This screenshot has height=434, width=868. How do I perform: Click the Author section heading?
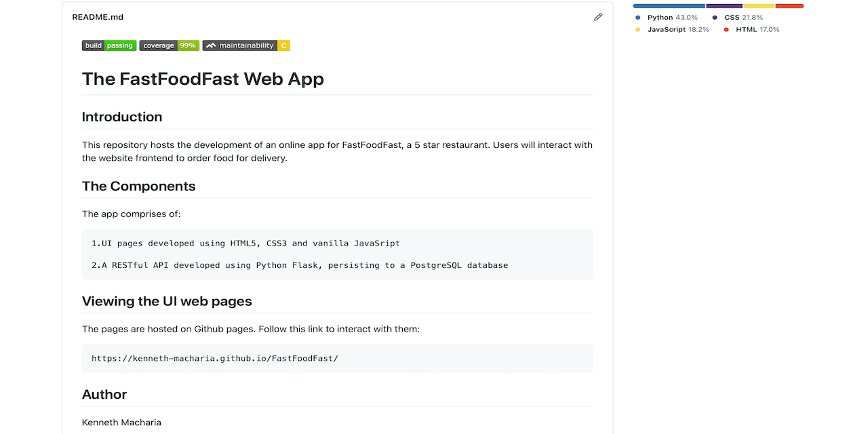coord(104,394)
